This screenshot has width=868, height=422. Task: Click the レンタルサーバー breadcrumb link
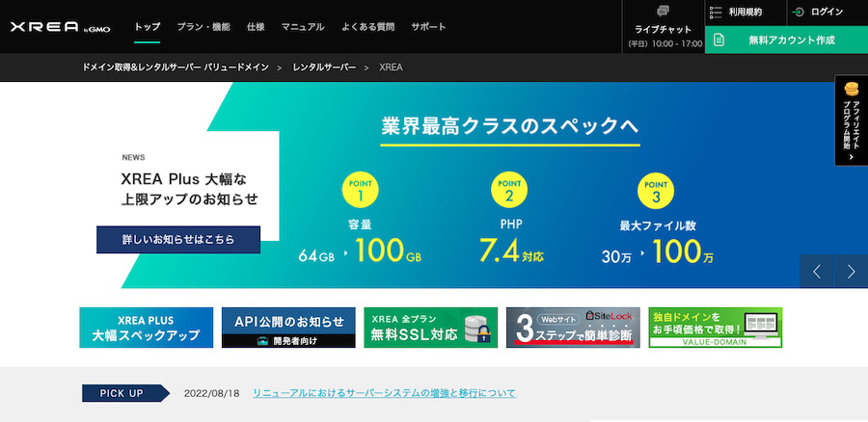pos(324,67)
